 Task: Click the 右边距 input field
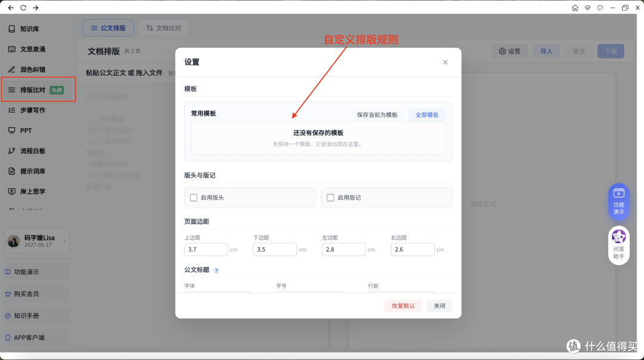[413, 250]
